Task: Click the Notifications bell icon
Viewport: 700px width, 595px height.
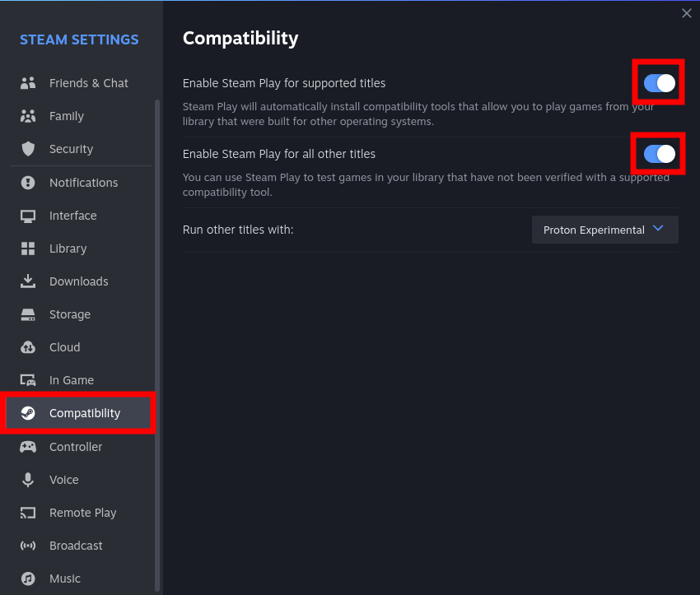Action: tap(28, 183)
